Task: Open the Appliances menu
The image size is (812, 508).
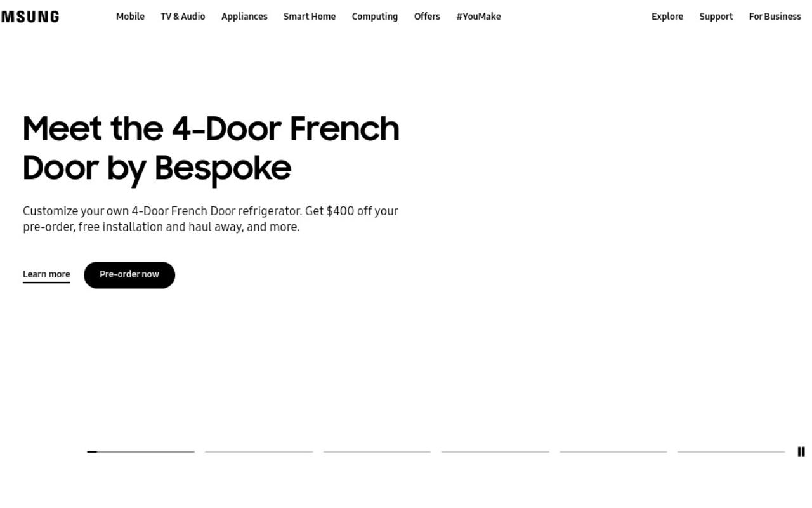Action: tap(244, 17)
